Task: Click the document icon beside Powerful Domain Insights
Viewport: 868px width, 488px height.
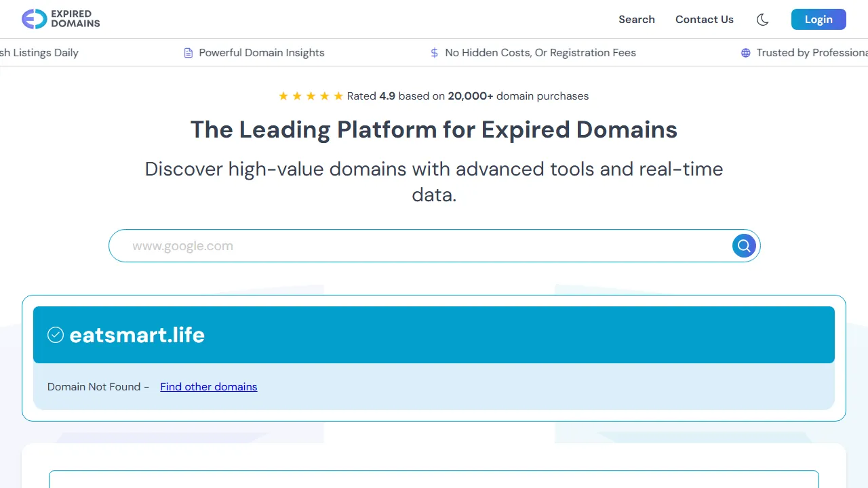Action: pyautogui.click(x=189, y=53)
